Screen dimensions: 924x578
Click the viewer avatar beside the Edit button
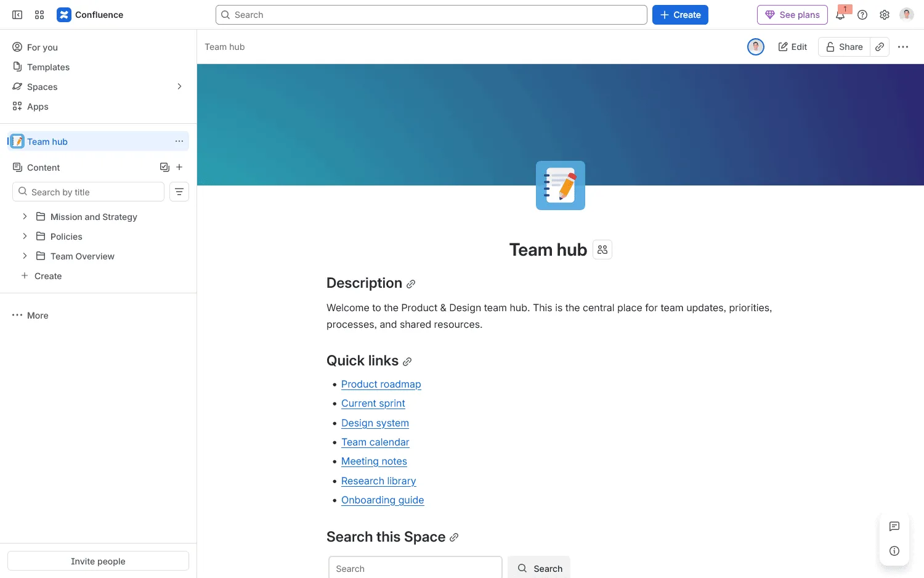756,47
